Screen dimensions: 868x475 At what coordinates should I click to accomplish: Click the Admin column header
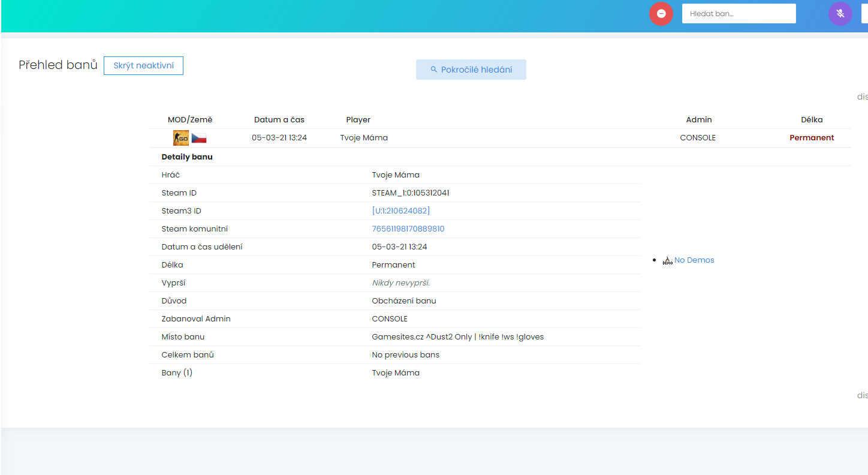click(698, 120)
